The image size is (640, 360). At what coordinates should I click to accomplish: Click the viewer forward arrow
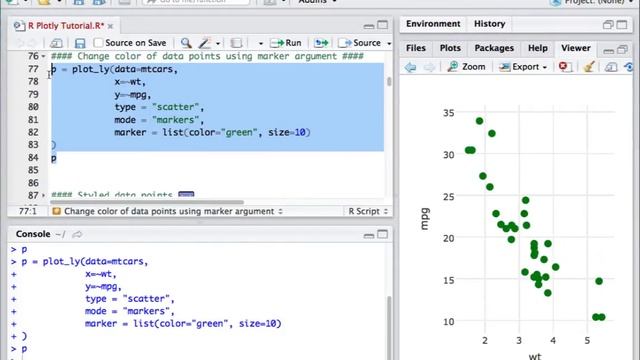429,67
